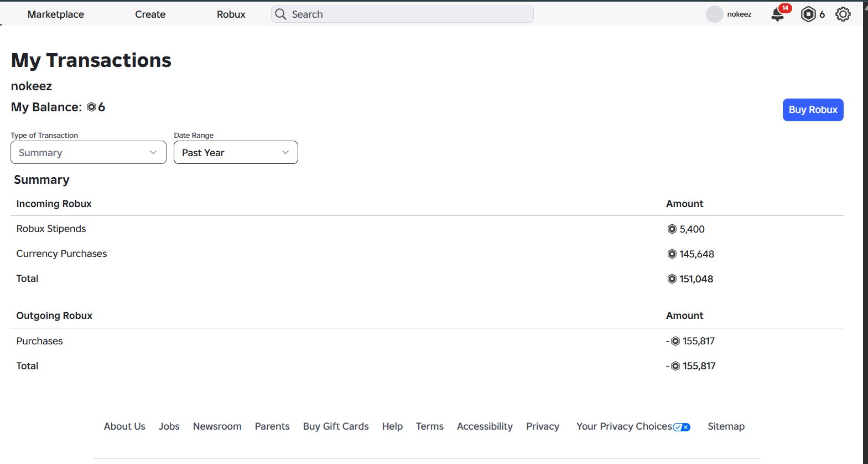Click the My Transactions page heading
The width and height of the screenshot is (868, 464).
point(91,60)
